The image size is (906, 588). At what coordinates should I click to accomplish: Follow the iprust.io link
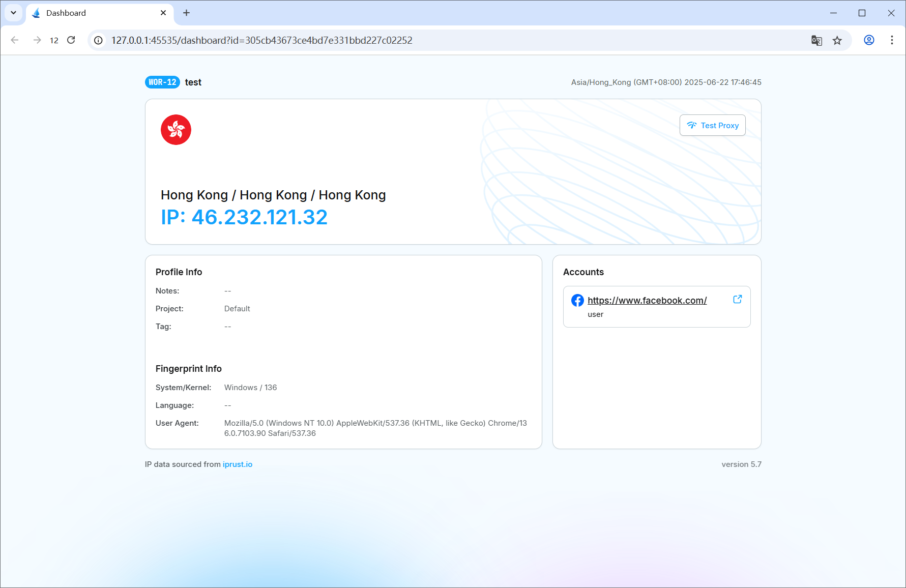(x=238, y=464)
